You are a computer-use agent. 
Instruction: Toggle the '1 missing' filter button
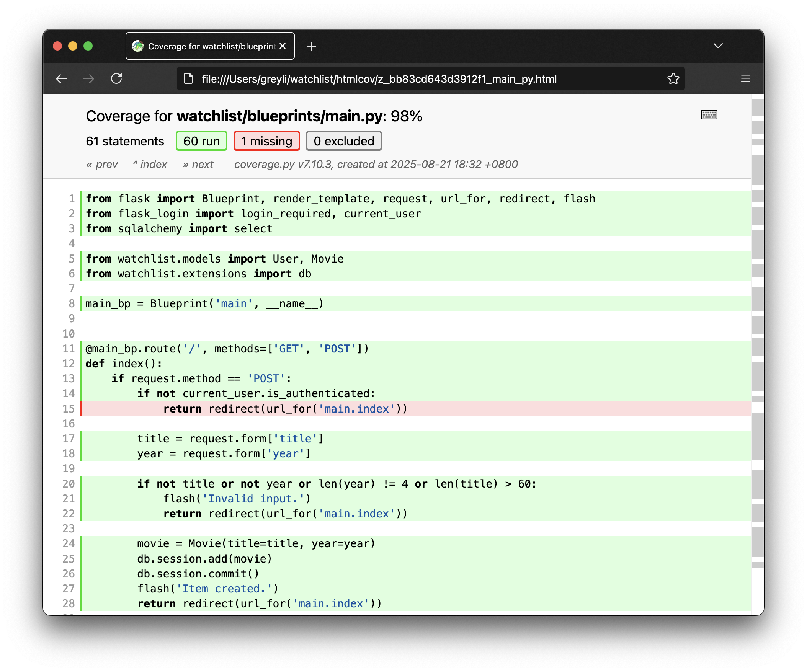coord(266,141)
